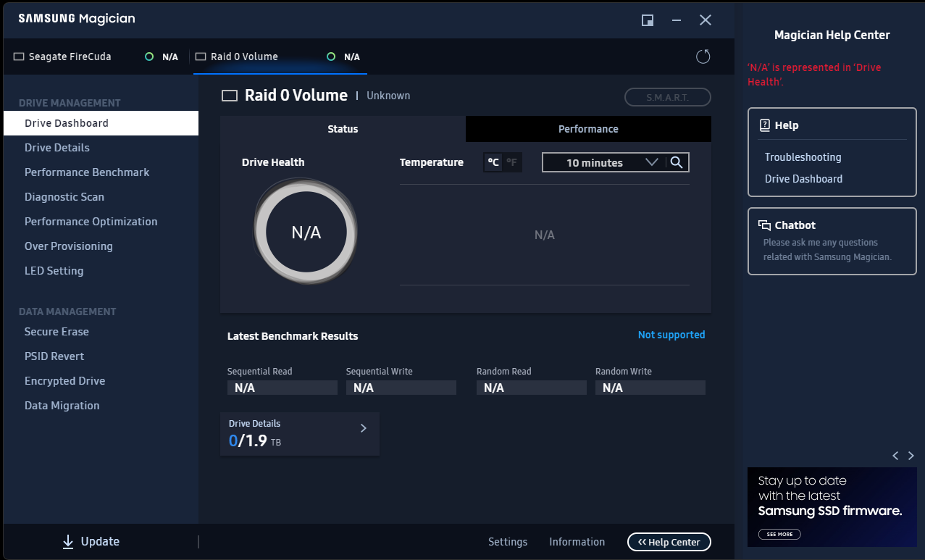Click the S.M.A.R.T. button
925x560 pixels.
pos(668,97)
